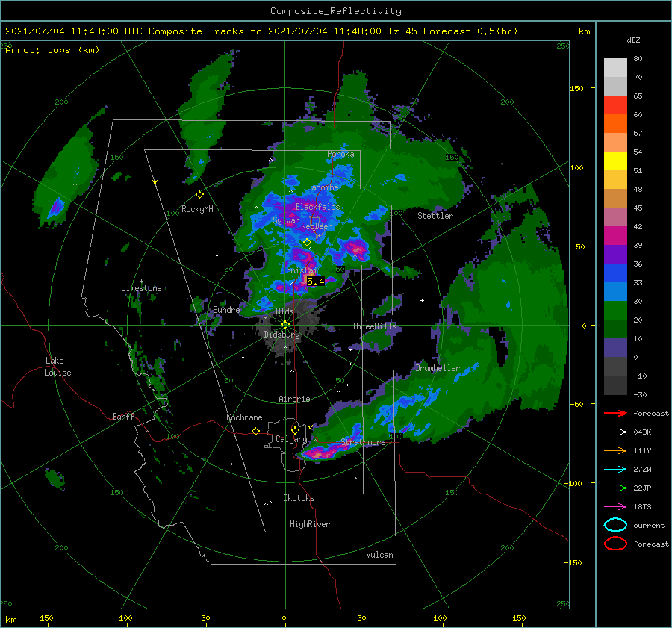Click the white 04DK arrow icon
672x628 pixels.
pyautogui.click(x=615, y=432)
